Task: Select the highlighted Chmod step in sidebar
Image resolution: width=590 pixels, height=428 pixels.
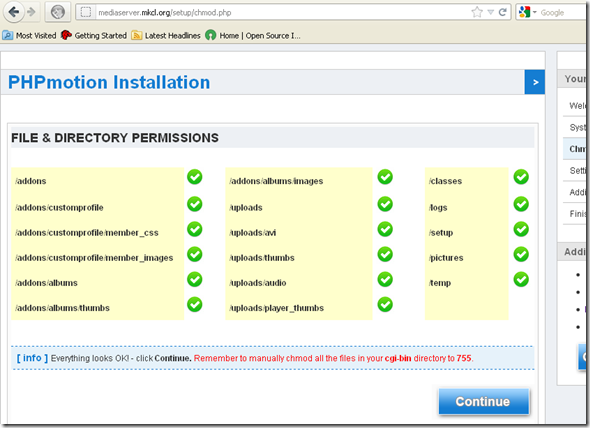Action: (x=576, y=149)
